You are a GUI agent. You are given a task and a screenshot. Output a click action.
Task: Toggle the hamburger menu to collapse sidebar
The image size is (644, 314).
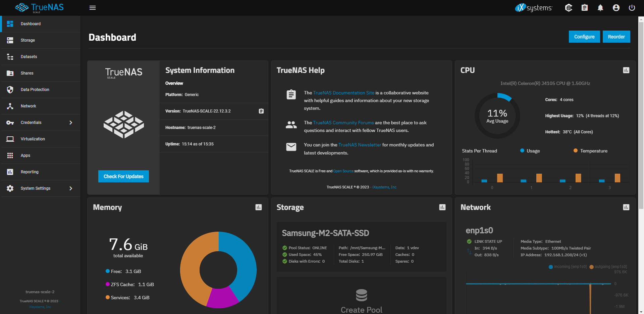(x=93, y=8)
